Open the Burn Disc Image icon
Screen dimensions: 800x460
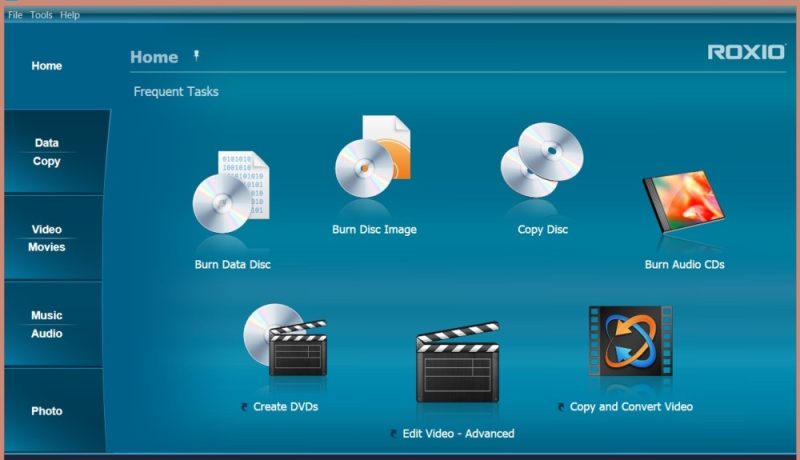(x=372, y=160)
